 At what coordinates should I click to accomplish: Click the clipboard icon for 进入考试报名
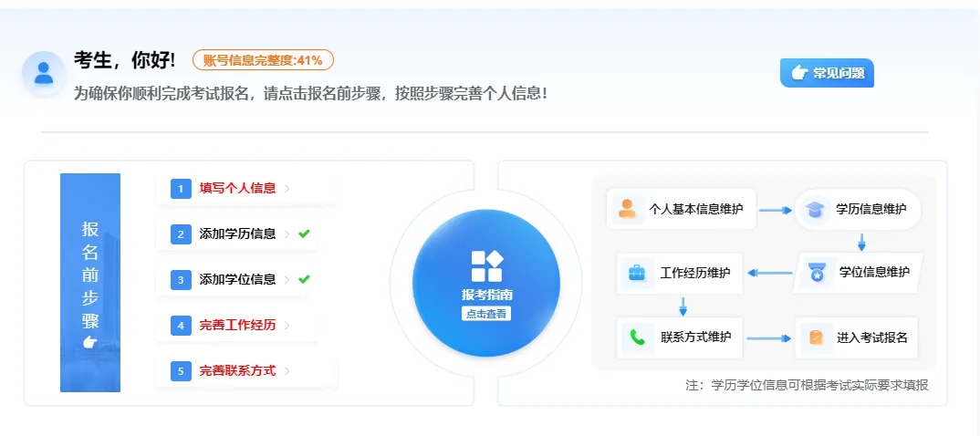click(x=817, y=337)
